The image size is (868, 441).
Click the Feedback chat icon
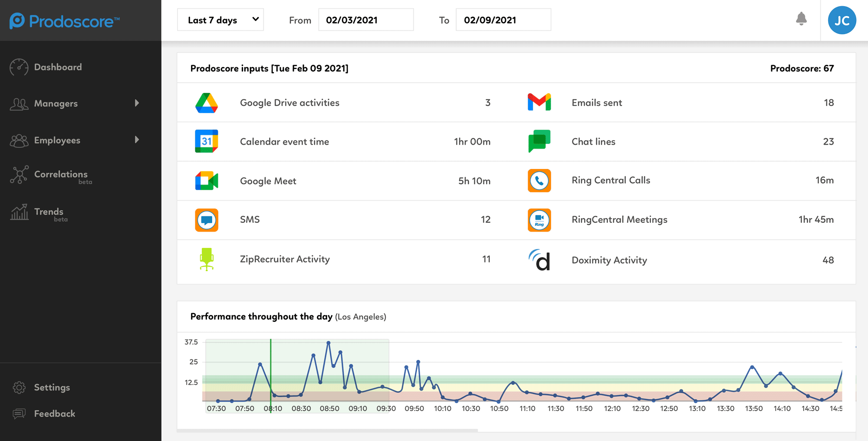[x=19, y=414]
